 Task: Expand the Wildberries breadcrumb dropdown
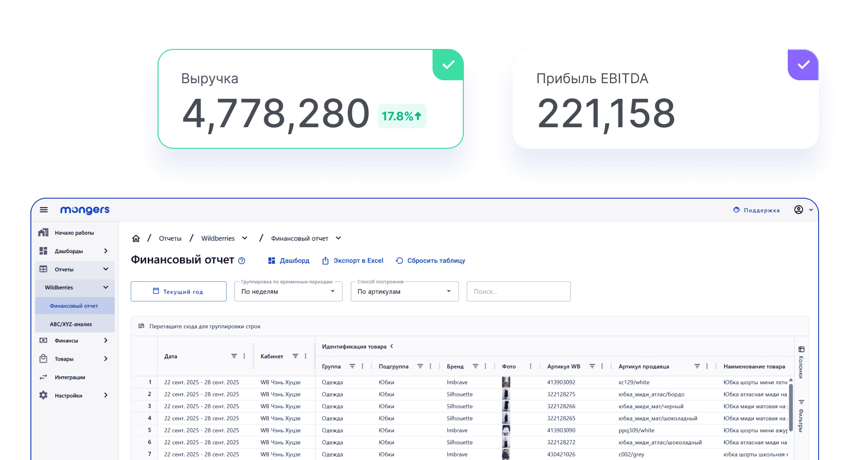coord(245,238)
